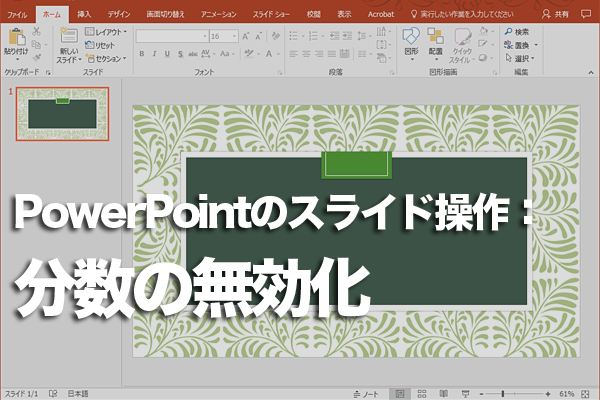Screen dimensions: 600x400
Task: Toggle the bulleted list button
Action: tap(293, 36)
